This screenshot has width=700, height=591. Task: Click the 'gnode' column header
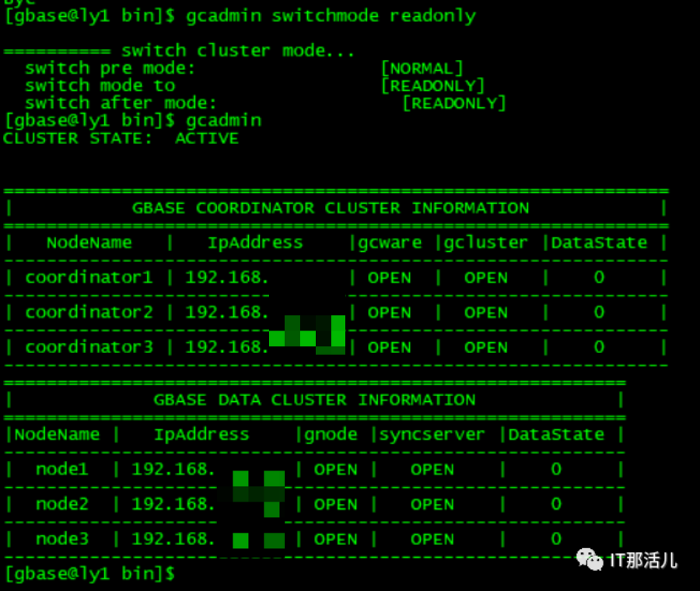(331, 435)
